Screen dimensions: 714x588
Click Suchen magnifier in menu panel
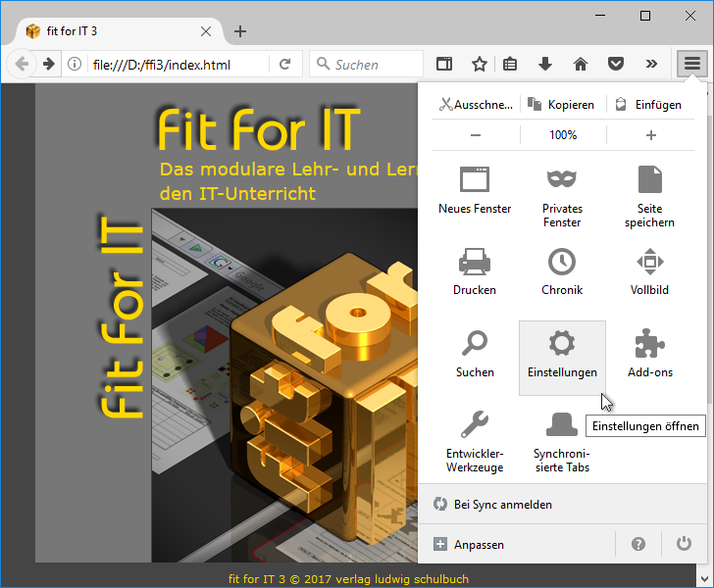[475, 353]
